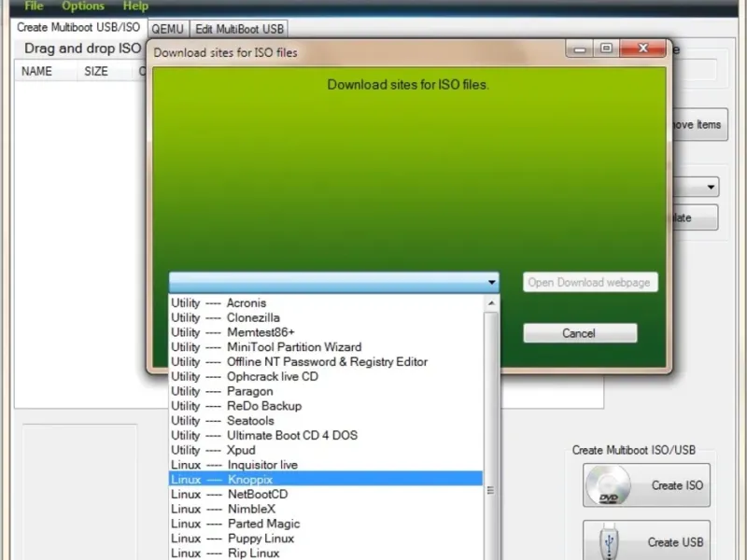This screenshot has height=560, width=747.
Task: Select Offline NT Password & Registry Editor
Action: (326, 362)
